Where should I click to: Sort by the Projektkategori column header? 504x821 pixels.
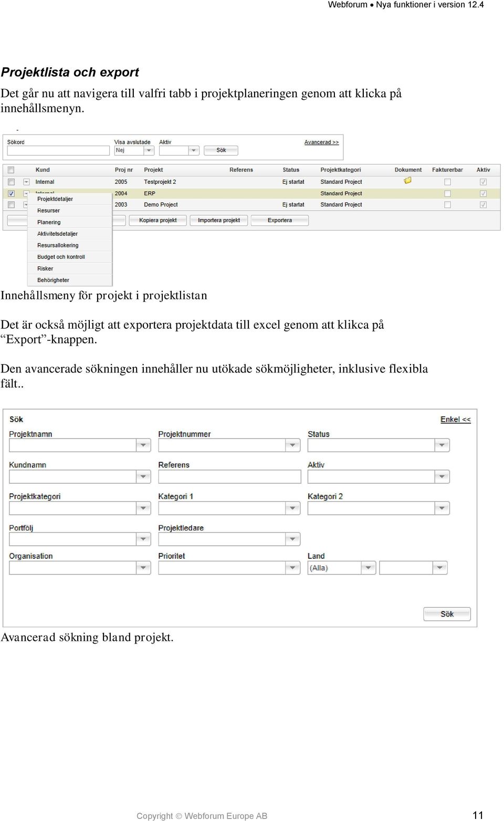341,170
